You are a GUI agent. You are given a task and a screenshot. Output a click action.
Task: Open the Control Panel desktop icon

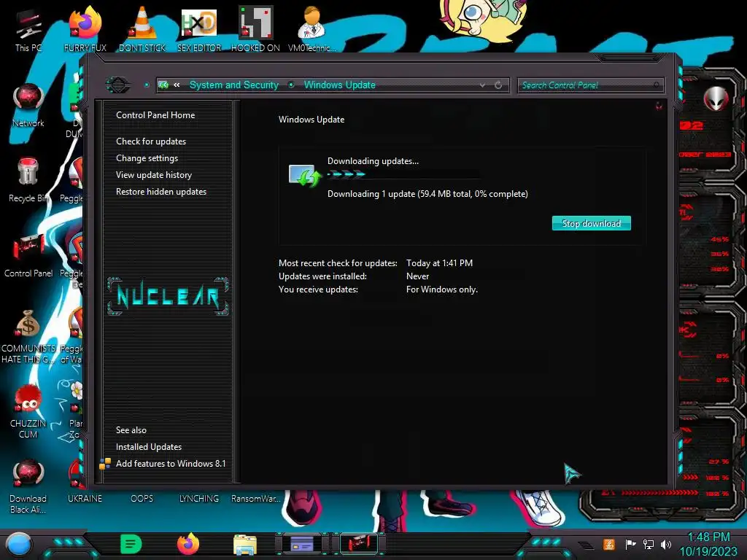pyautogui.click(x=28, y=255)
